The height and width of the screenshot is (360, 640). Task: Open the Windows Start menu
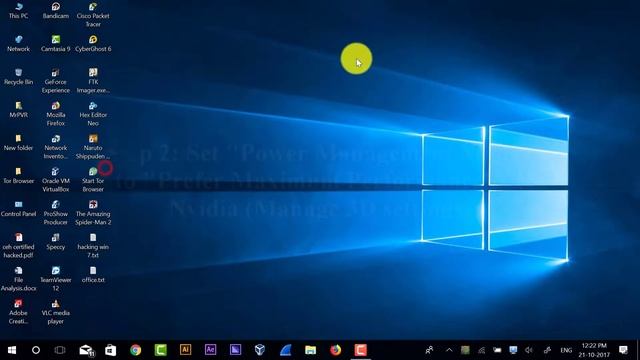(12, 350)
